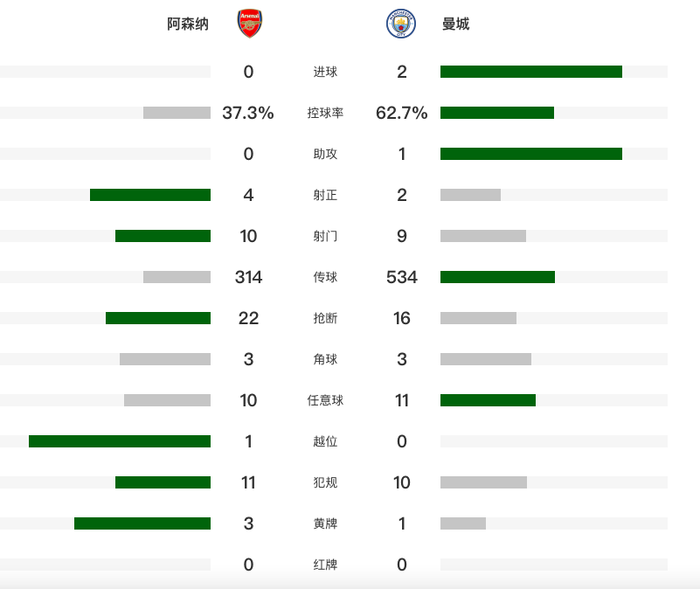Click the Manchester City club crest
Viewport: 700px width, 589px height.
point(401,24)
